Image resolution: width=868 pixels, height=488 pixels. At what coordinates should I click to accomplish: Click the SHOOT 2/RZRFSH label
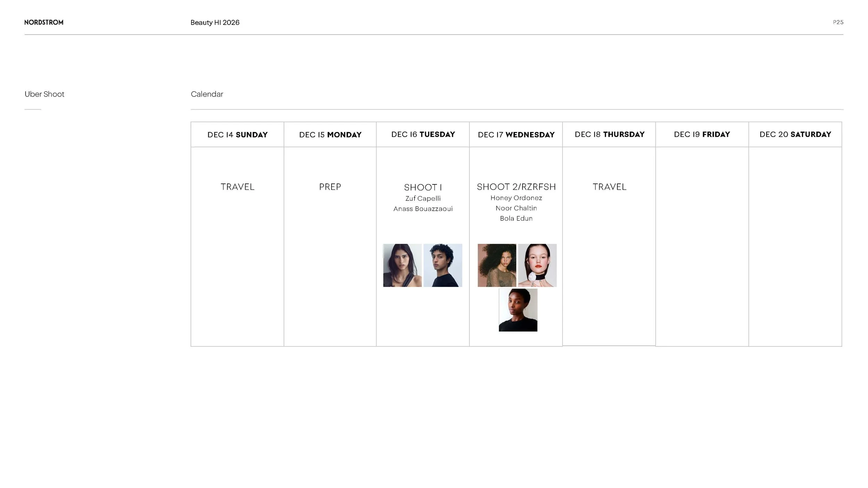coord(516,187)
